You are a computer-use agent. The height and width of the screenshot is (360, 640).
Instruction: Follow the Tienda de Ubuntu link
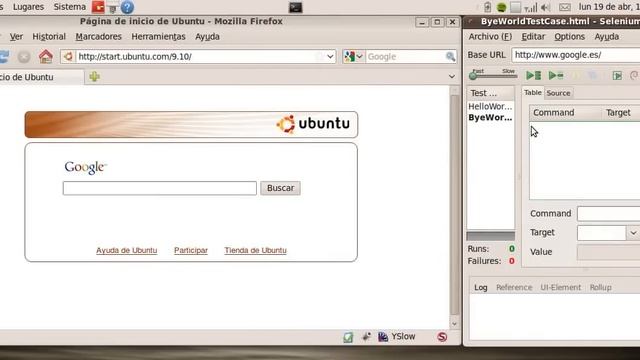[256, 250]
